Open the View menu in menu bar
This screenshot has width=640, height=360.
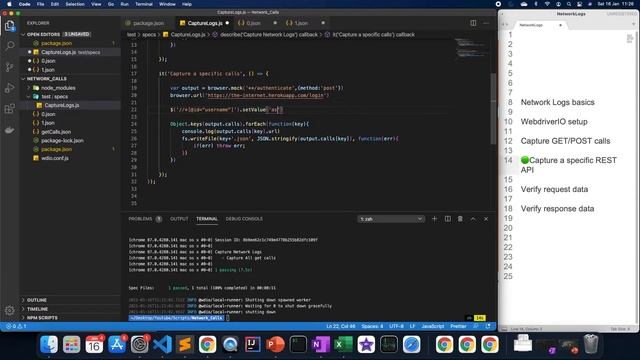[96, 4]
